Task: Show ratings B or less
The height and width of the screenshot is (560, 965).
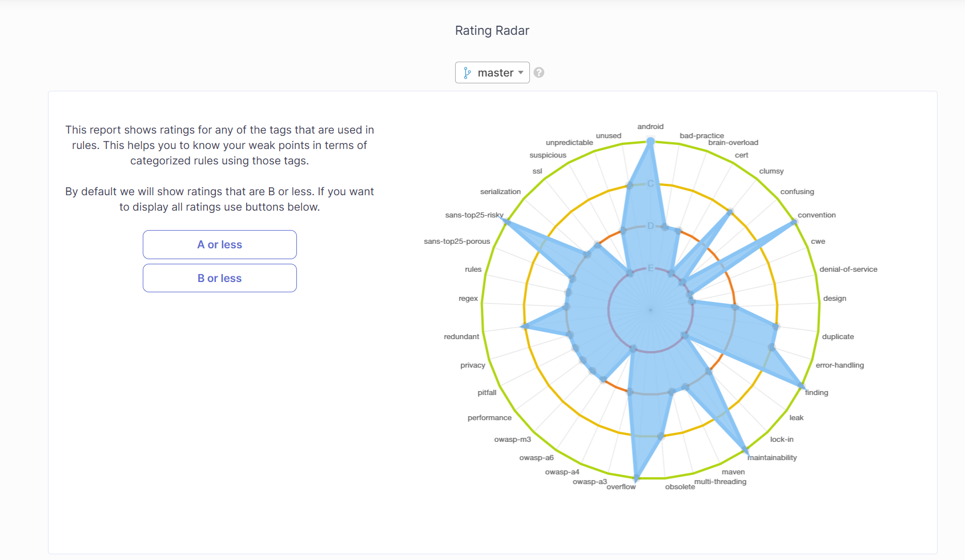Action: tap(220, 278)
